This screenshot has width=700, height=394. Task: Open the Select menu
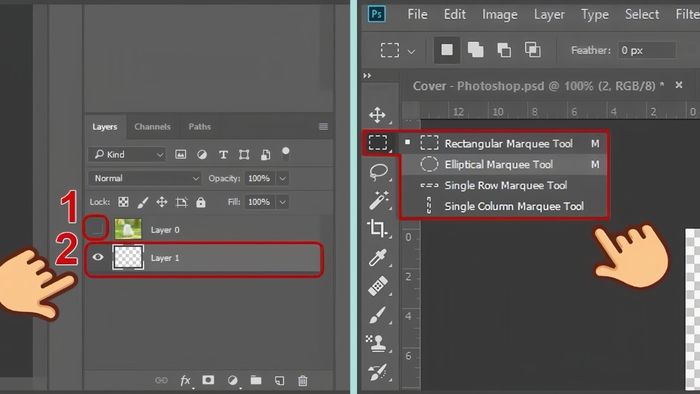(642, 14)
